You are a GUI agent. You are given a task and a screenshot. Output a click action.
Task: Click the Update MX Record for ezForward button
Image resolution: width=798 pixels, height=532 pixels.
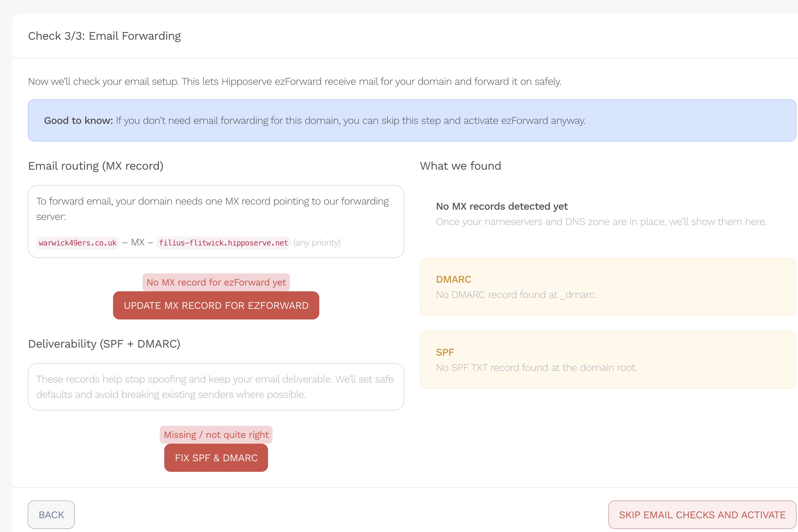click(216, 305)
